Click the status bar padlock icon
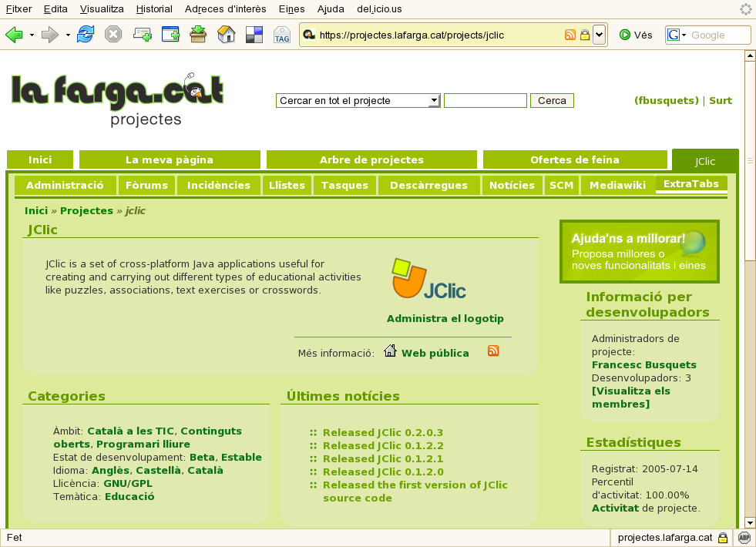The width and height of the screenshot is (756, 547). pyautogui.click(x=723, y=538)
